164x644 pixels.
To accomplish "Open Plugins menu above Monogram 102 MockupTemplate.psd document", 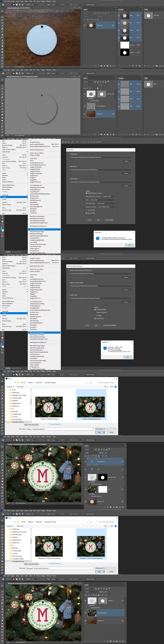I will tap(43, 576).
